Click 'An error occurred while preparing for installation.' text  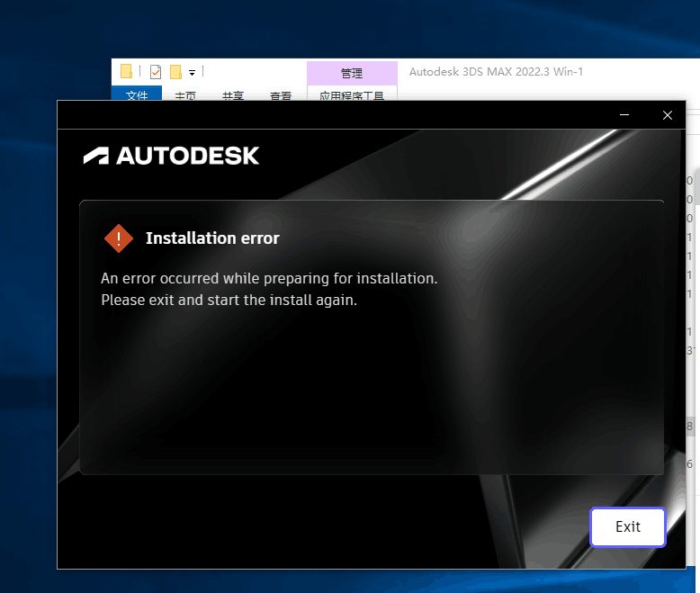click(269, 279)
